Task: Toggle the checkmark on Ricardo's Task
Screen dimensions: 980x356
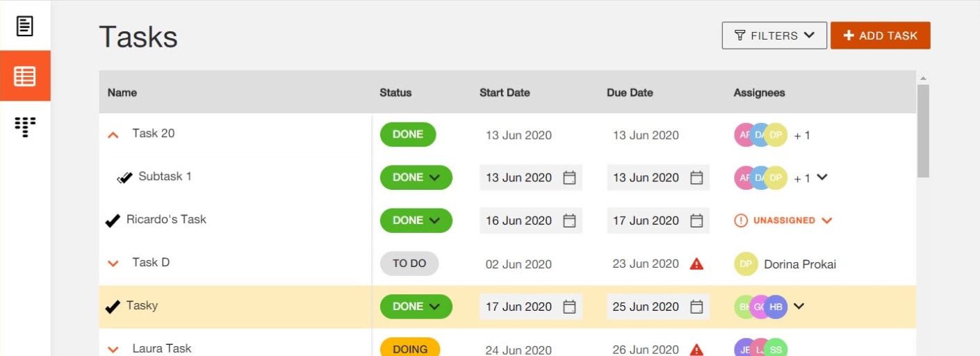Action: pyautogui.click(x=113, y=220)
